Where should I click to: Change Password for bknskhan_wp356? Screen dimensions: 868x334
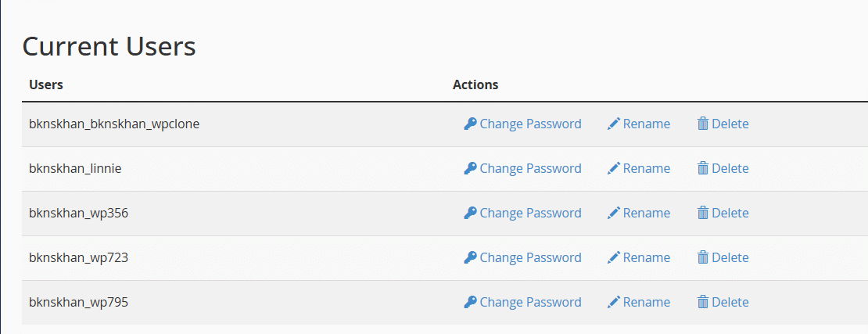tap(530, 213)
